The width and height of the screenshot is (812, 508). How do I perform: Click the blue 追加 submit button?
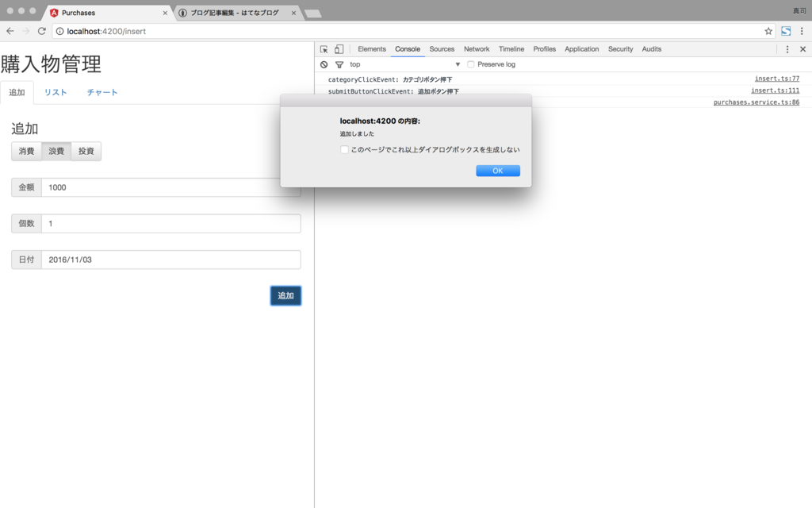click(285, 295)
